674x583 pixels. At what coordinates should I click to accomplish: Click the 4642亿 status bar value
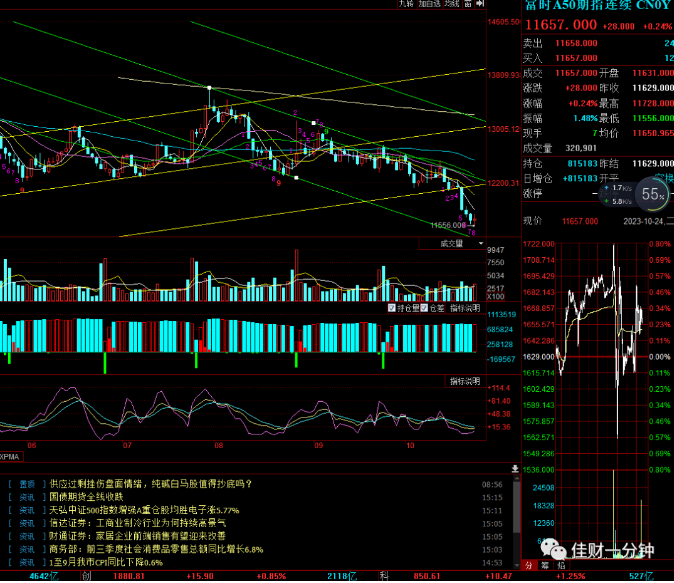[x=44, y=576]
